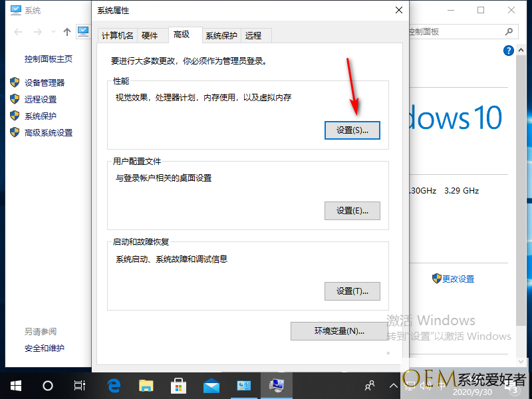Open the Mail app from the taskbar
Viewport: 532px width, 399px height.
(x=211, y=385)
